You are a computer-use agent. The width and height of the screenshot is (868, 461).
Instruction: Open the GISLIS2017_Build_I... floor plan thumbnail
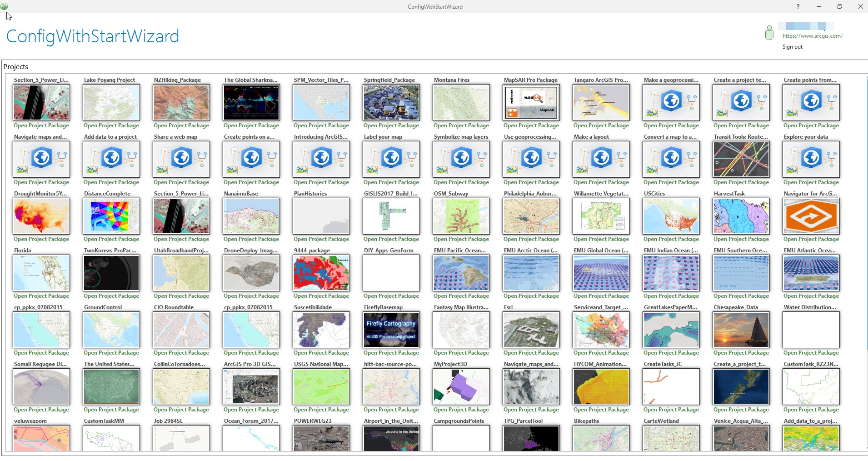391,216
